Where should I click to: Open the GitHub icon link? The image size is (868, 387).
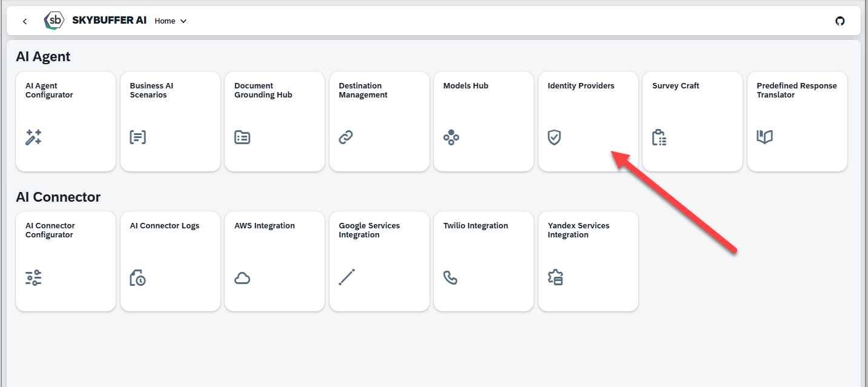click(840, 21)
